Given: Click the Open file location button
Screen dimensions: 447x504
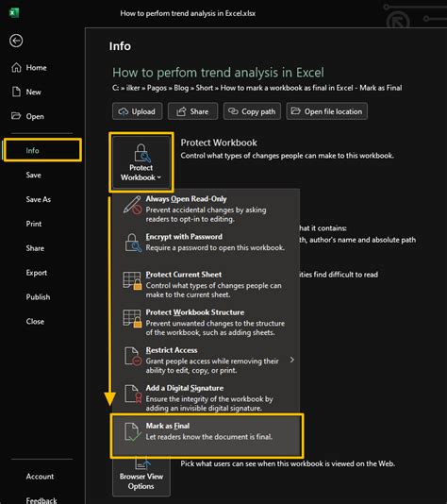Looking at the screenshot, I should (327, 111).
